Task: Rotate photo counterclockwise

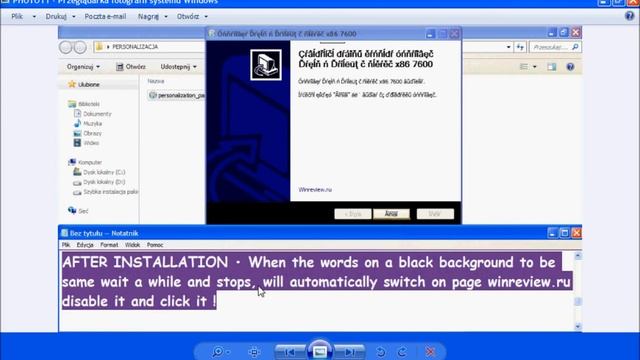Action: pos(380,351)
